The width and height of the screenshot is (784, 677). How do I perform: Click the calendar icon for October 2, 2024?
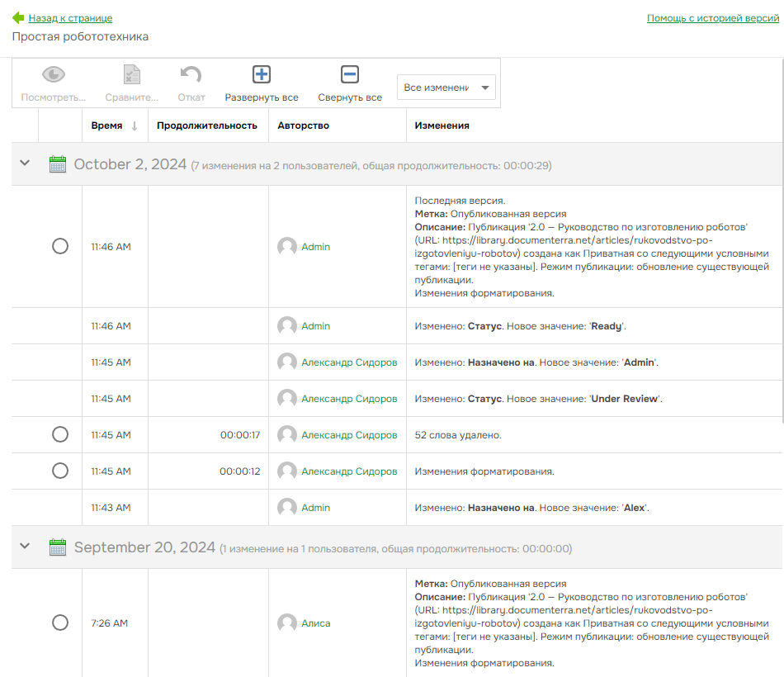point(58,164)
